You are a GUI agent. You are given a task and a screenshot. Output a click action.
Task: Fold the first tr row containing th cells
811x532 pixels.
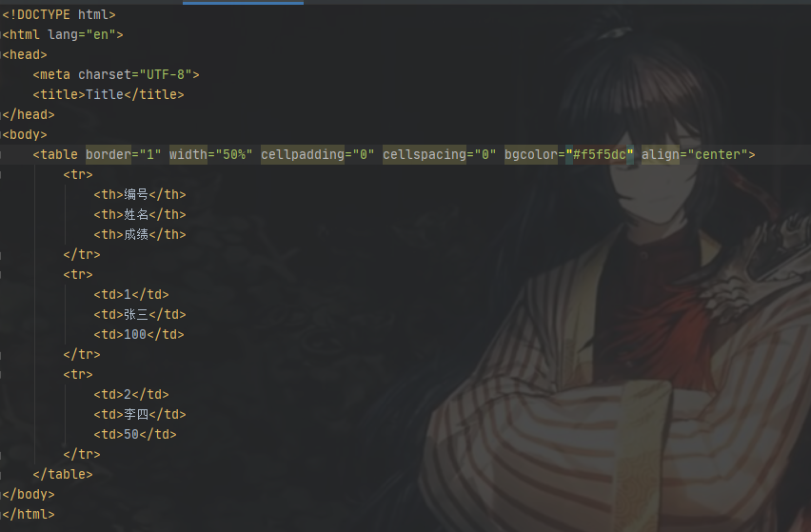1,175
